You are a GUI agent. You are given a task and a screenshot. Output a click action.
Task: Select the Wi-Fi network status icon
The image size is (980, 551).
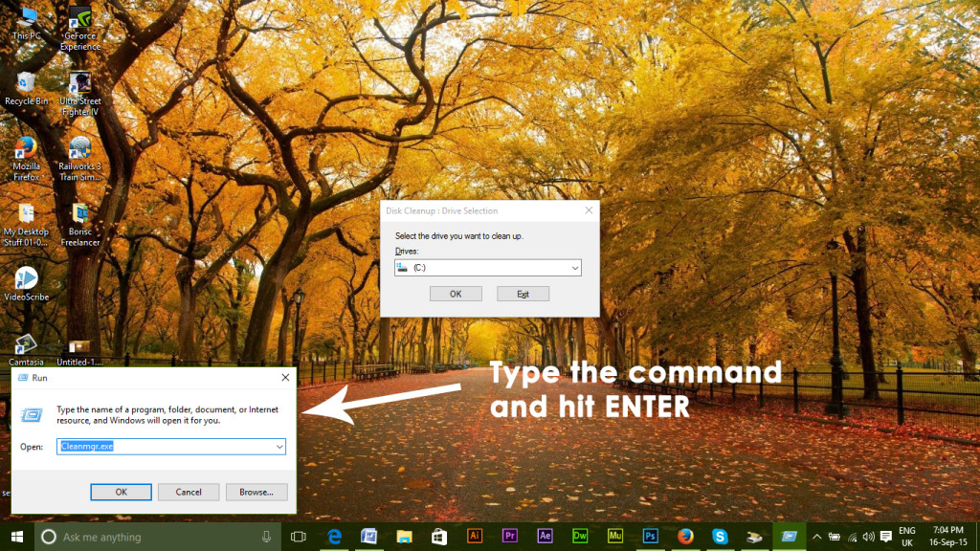click(x=852, y=536)
